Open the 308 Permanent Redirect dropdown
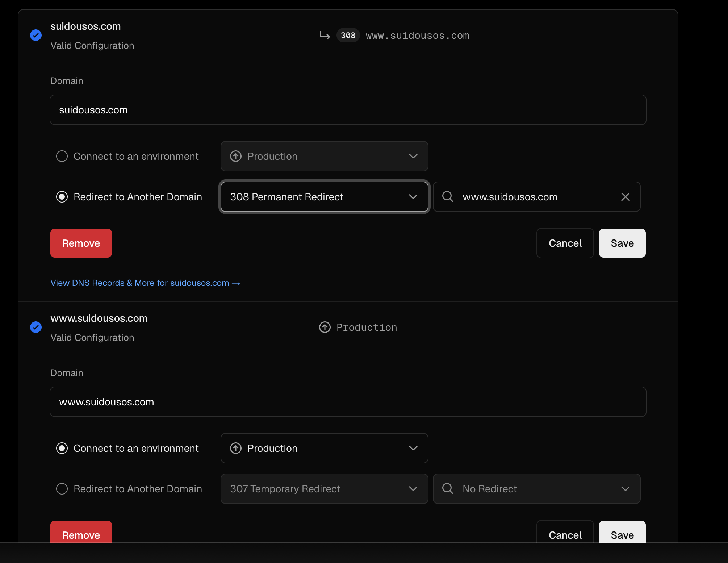 [x=324, y=197]
